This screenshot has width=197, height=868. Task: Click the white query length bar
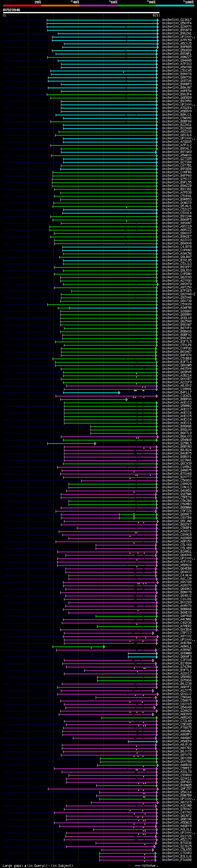pos(81,13)
